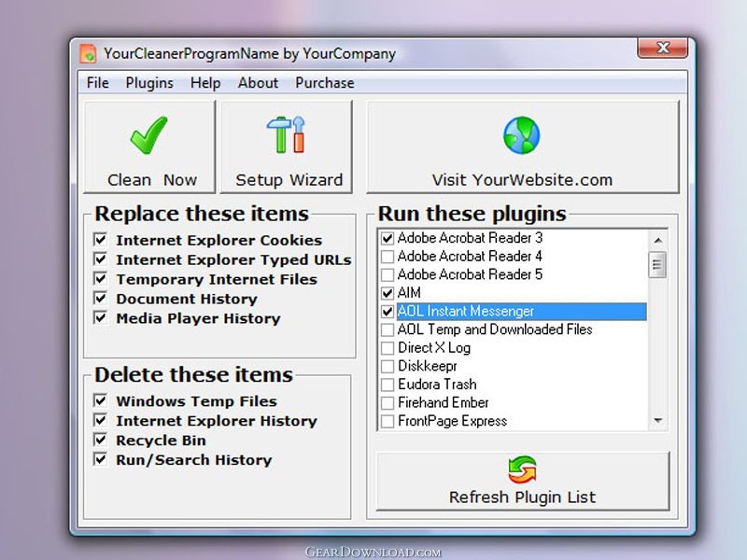Open the Plugins menu
This screenshot has width=747, height=560.
149,83
